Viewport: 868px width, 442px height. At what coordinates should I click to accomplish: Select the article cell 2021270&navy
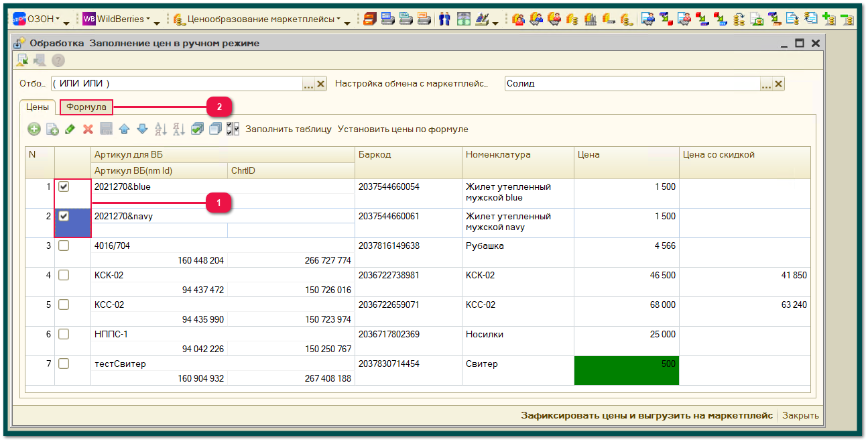click(223, 216)
